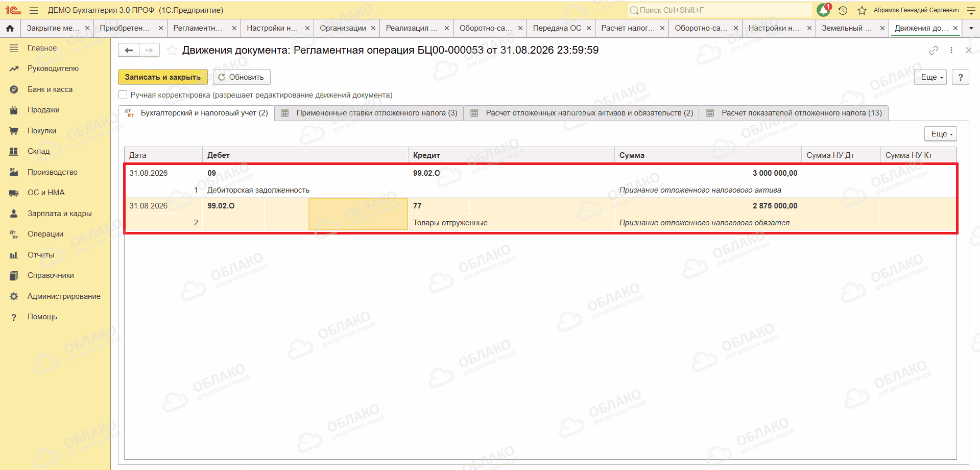The width and height of the screenshot is (980, 470).
Task: Open the Покупки section
Action: coord(42,131)
